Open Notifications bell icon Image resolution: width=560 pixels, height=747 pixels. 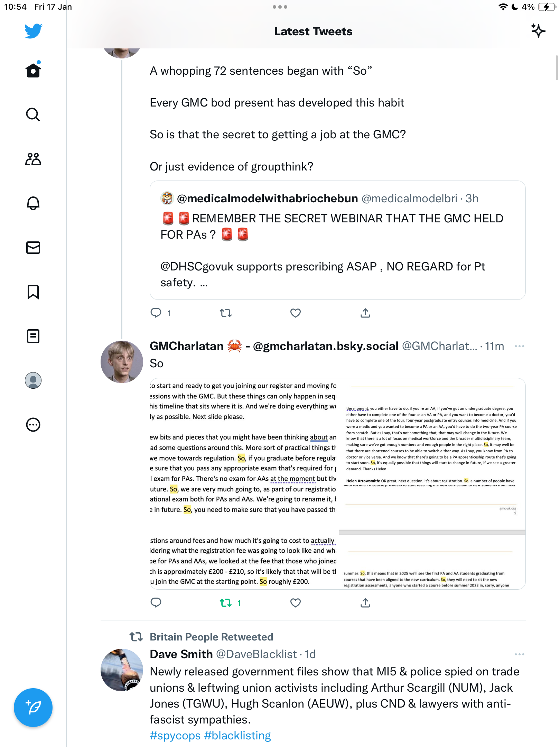[x=33, y=203]
